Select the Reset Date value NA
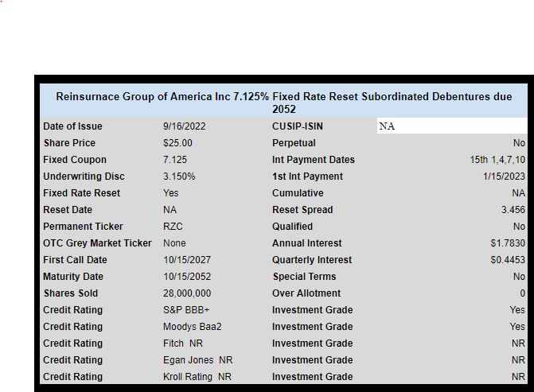The image size is (534, 392). [170, 210]
